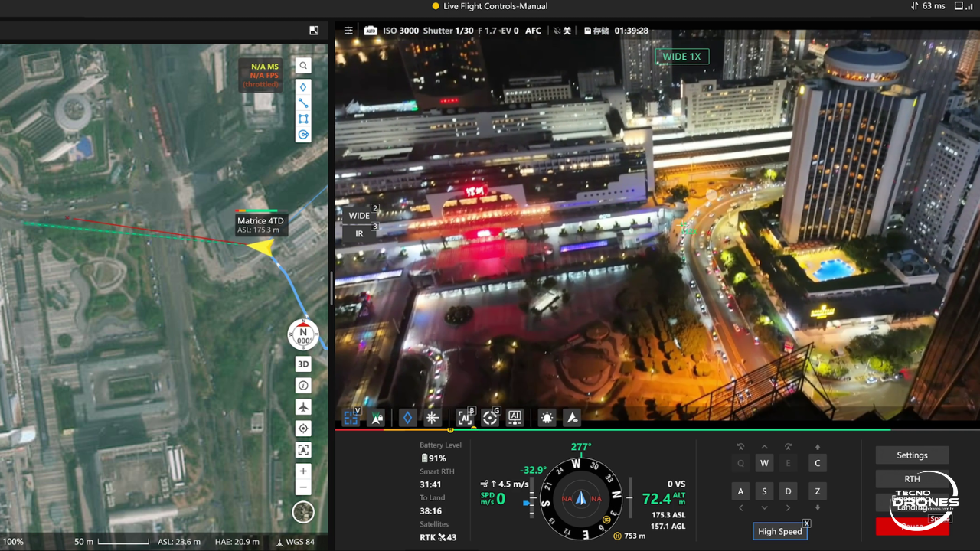Click the AFC focus mode indicator
Screen dimensions: 980x551
(533, 31)
